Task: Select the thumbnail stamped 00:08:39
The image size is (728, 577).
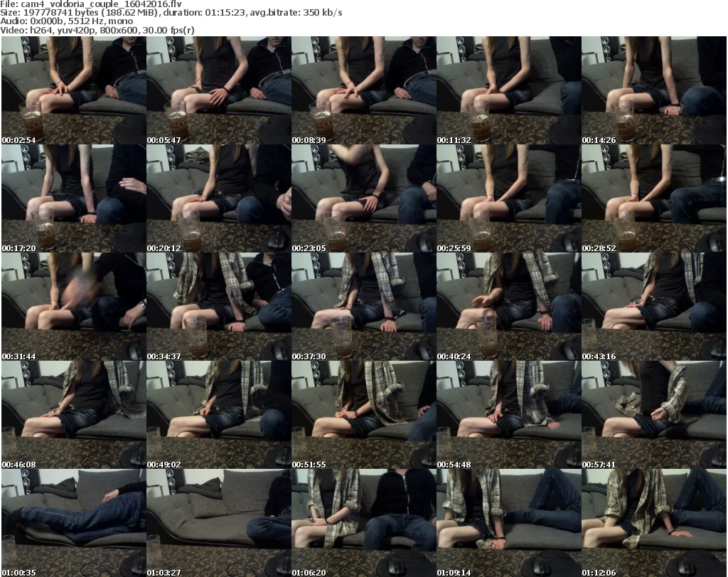Action: [x=363, y=90]
